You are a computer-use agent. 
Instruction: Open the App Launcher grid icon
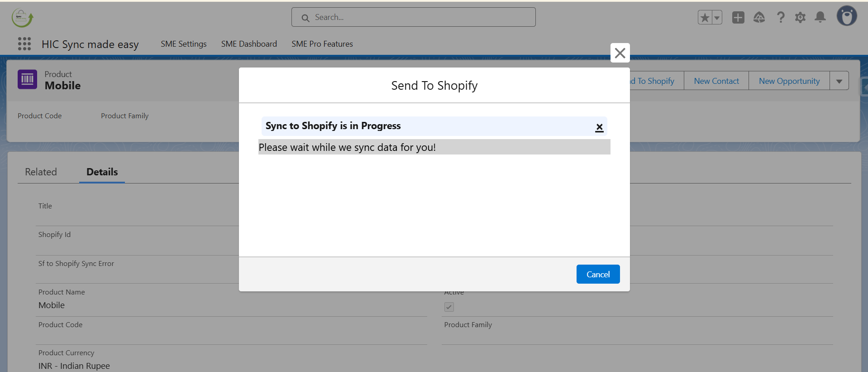coord(24,44)
